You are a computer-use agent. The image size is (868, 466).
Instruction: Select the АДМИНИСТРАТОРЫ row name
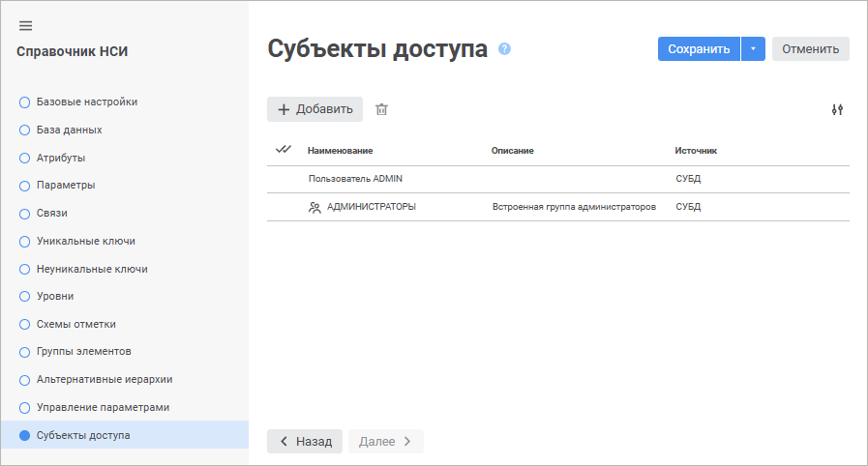coord(372,207)
